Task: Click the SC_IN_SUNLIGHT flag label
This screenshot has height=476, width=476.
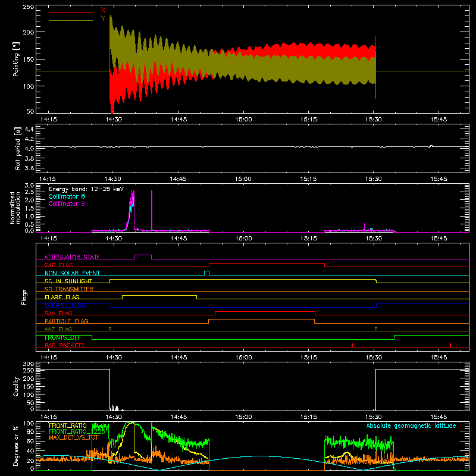Action: pyautogui.click(x=68, y=281)
